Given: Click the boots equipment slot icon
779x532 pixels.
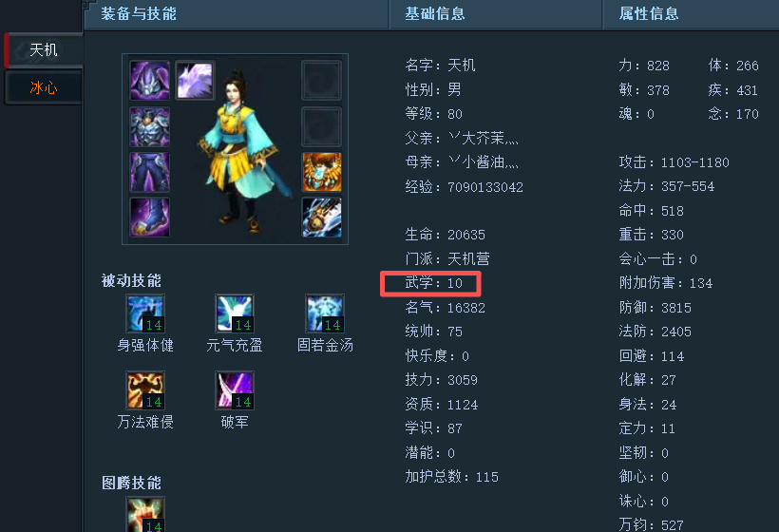Looking at the screenshot, I should coord(149,217).
